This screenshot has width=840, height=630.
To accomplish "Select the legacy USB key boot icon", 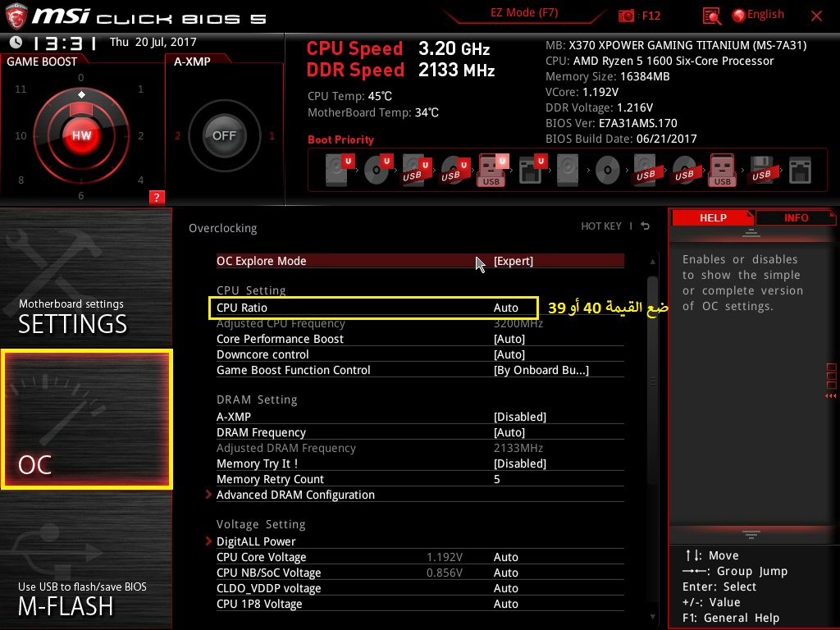I will [x=722, y=170].
